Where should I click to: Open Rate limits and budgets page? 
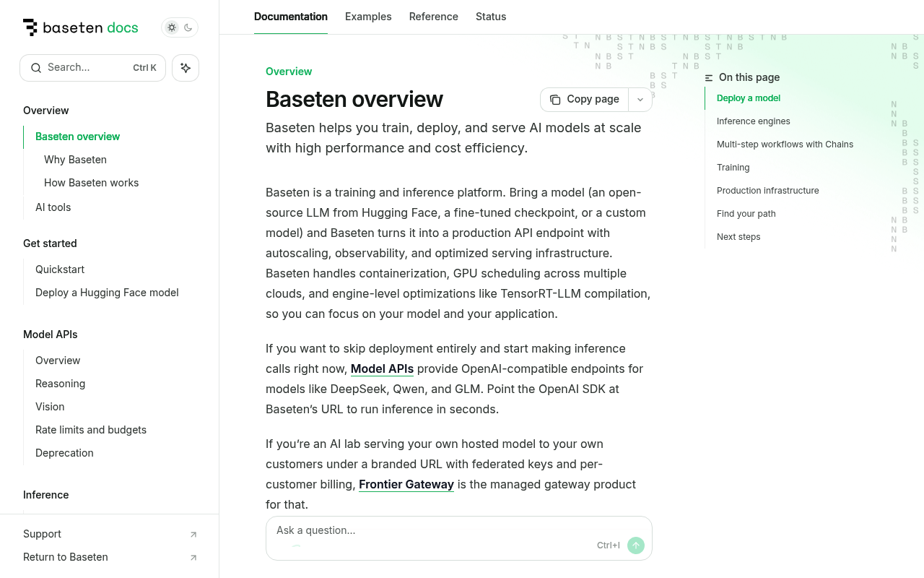point(91,430)
